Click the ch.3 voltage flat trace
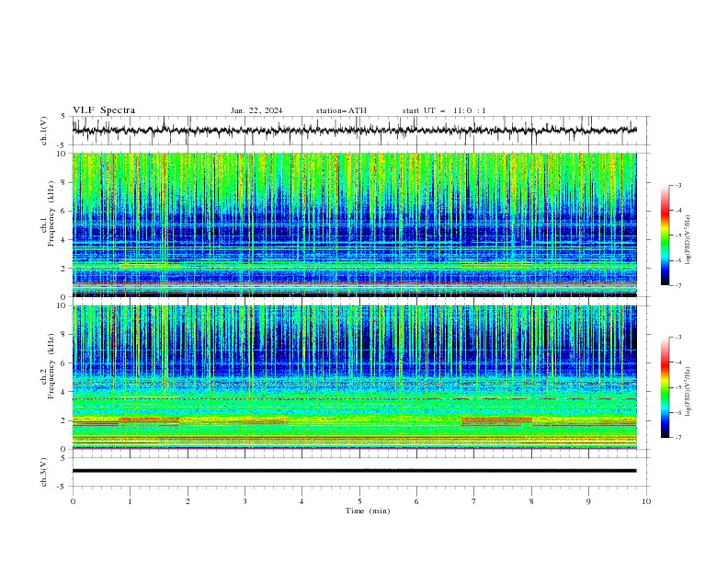This screenshot has width=728, height=563. click(x=354, y=471)
